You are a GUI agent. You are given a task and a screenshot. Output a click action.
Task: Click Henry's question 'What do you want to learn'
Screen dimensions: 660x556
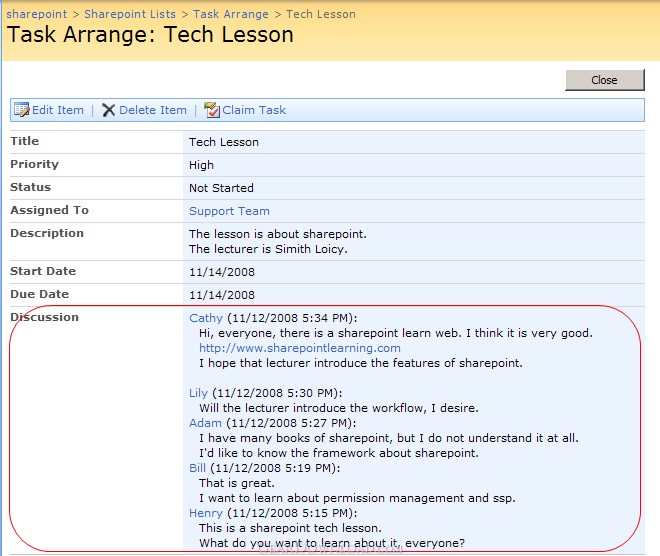(x=332, y=543)
